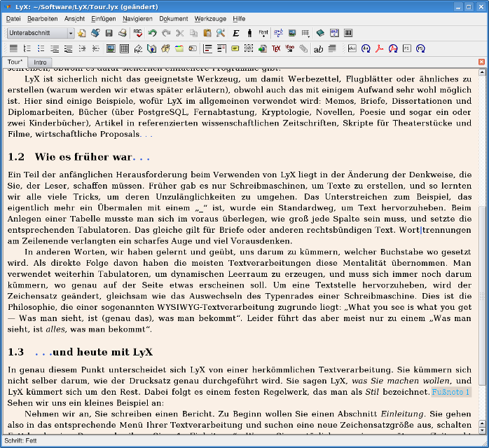Insert a table float icon
The image size is (489, 448).
125,48
